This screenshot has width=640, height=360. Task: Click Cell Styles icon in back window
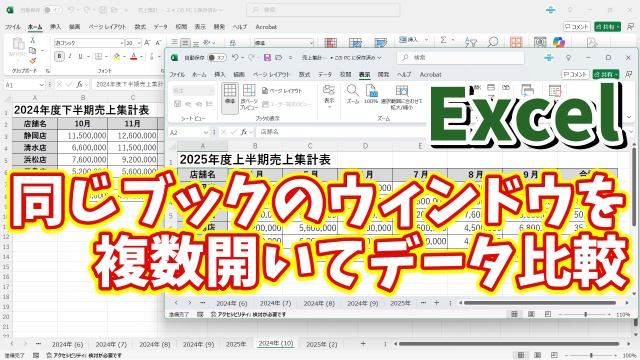click(x=380, y=42)
